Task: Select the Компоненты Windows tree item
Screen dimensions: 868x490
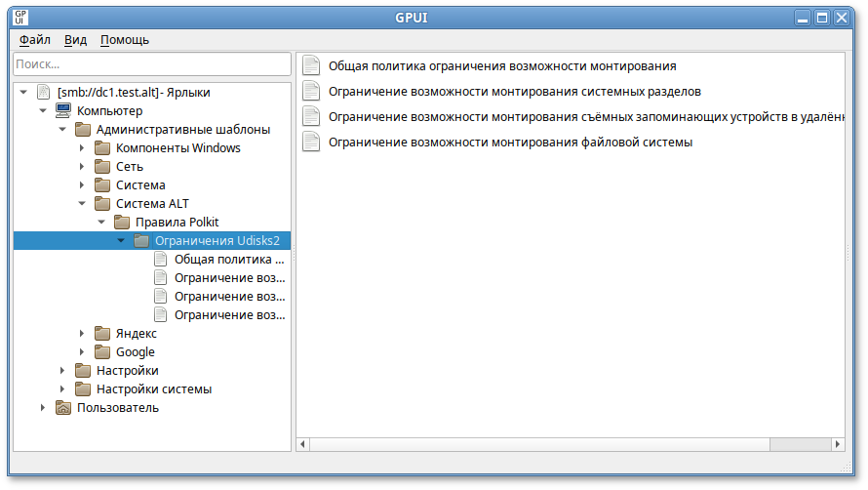Action: (178, 148)
